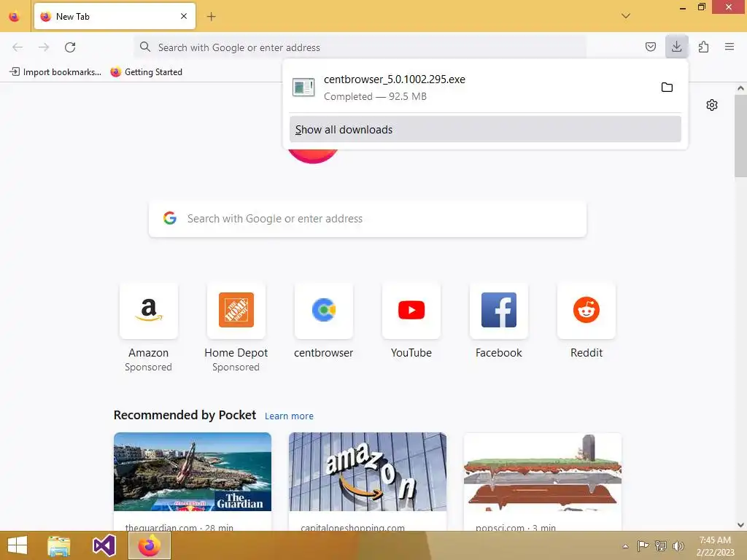Click the address bar magnifier icon
Viewport: 747px width, 560px height.
(x=145, y=47)
